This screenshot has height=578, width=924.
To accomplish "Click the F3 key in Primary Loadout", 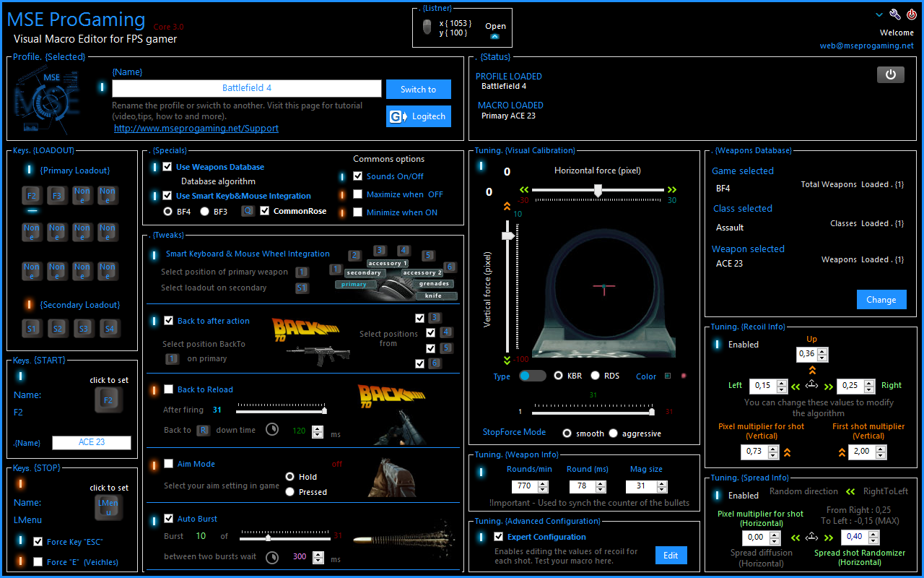I will [57, 196].
